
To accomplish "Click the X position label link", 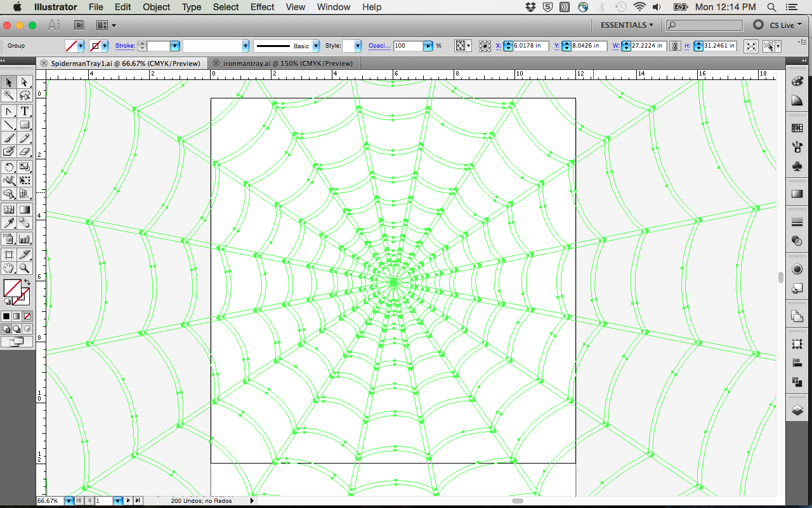I will coord(499,46).
